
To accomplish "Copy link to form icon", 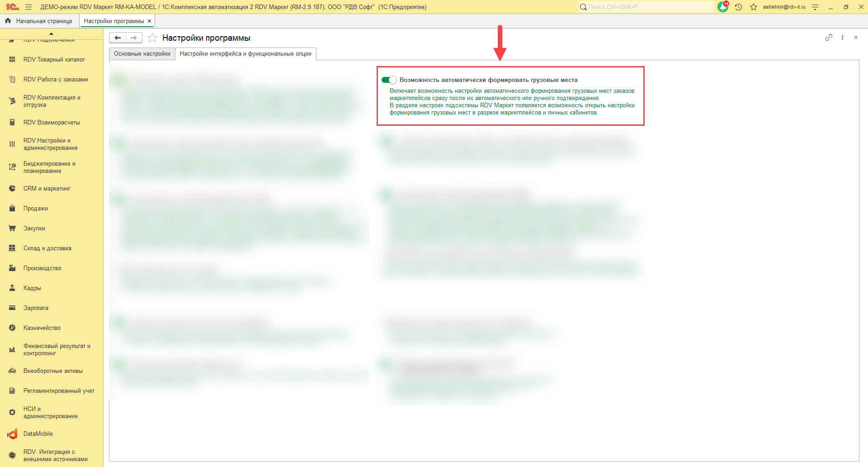I will (x=829, y=38).
